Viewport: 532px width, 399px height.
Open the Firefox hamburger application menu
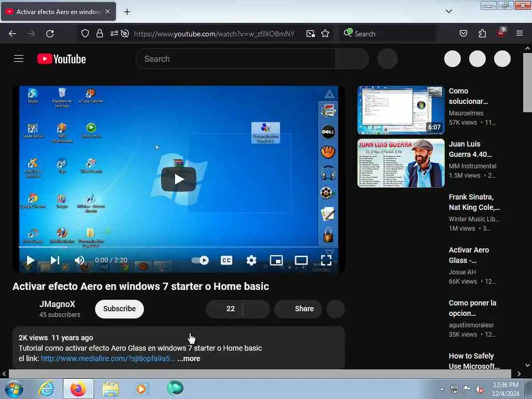click(x=520, y=33)
